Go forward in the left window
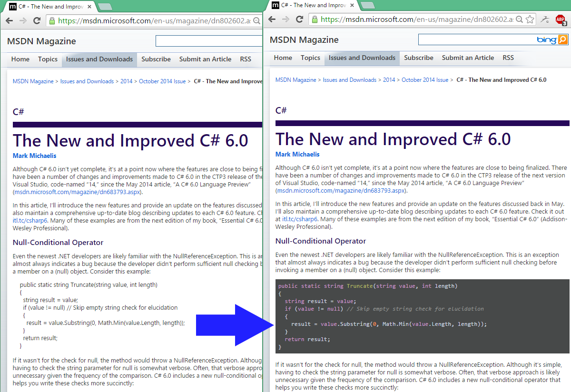Screen dimensions: 571x392 tap(23, 21)
